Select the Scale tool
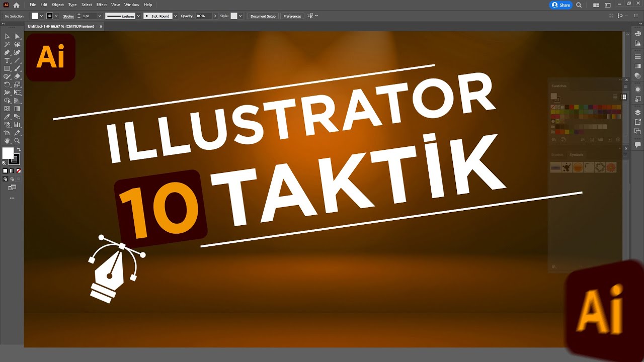 (17, 84)
